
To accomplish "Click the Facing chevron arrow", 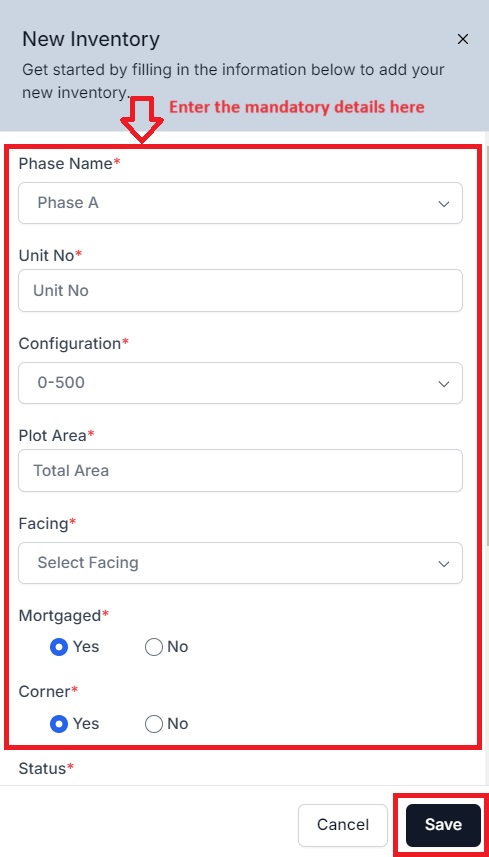I will coord(444,563).
